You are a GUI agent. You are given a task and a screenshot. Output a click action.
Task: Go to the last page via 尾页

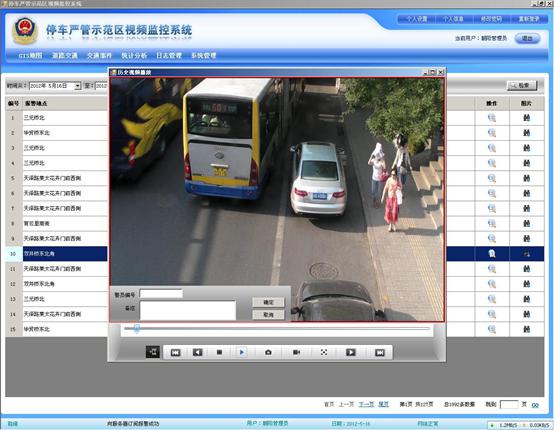click(x=383, y=404)
